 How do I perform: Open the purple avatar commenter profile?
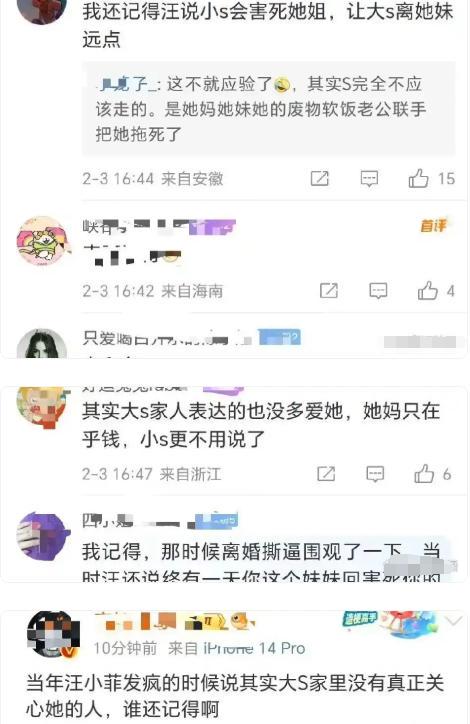[43, 536]
